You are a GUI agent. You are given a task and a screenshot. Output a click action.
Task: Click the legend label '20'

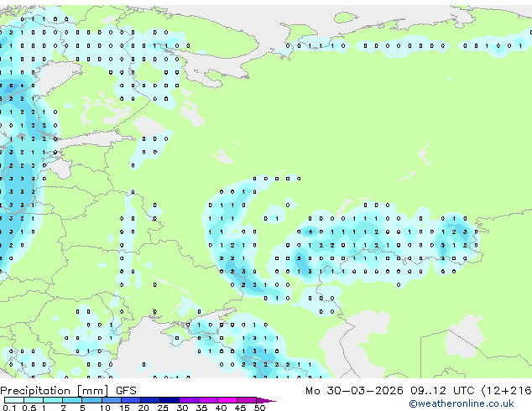click(x=143, y=408)
